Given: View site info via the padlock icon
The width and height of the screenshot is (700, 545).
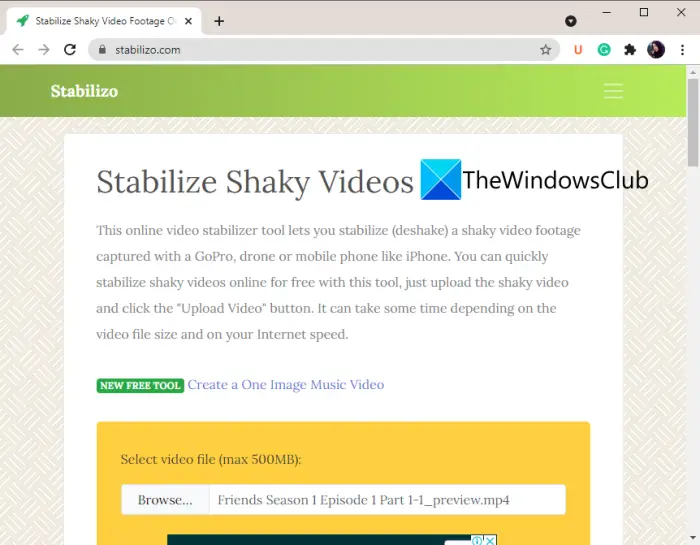Looking at the screenshot, I should point(102,50).
